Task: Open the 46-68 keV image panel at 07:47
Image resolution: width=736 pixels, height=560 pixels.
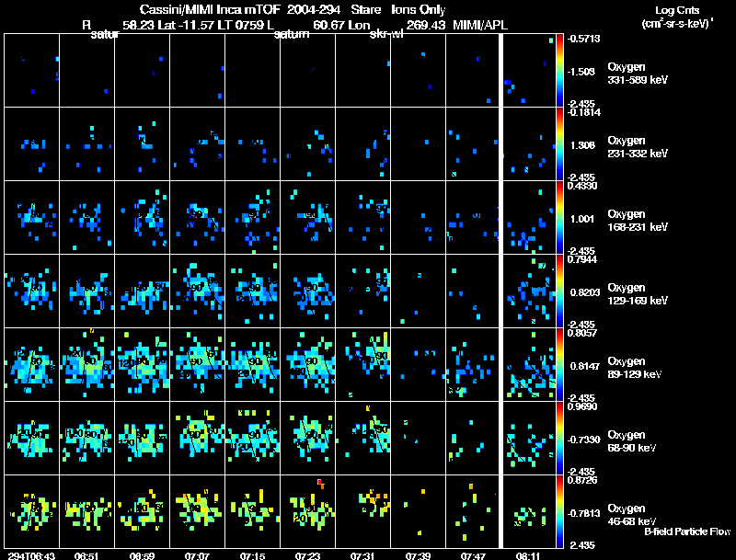Action: pyautogui.click(x=472, y=511)
